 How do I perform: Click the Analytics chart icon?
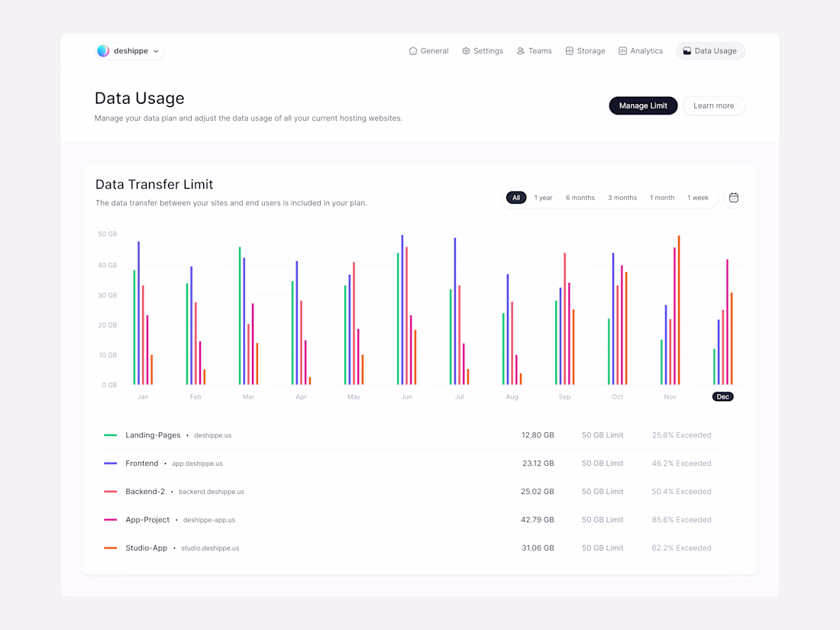(622, 51)
